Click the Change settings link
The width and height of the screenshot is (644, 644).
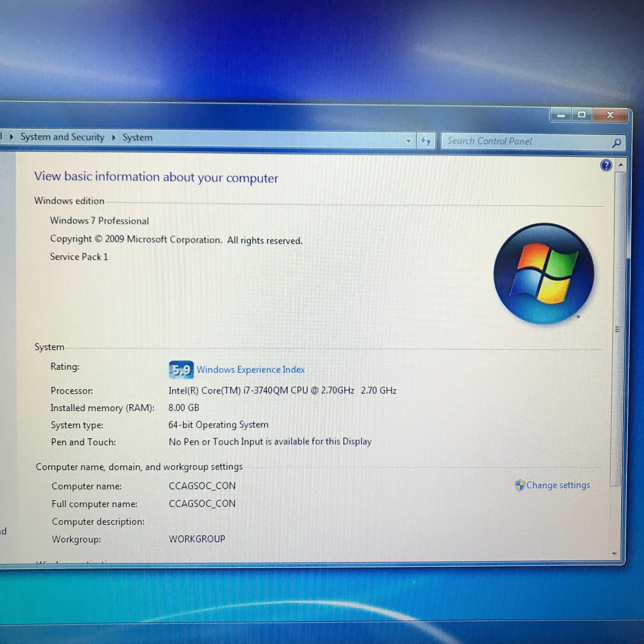pyautogui.click(x=558, y=485)
